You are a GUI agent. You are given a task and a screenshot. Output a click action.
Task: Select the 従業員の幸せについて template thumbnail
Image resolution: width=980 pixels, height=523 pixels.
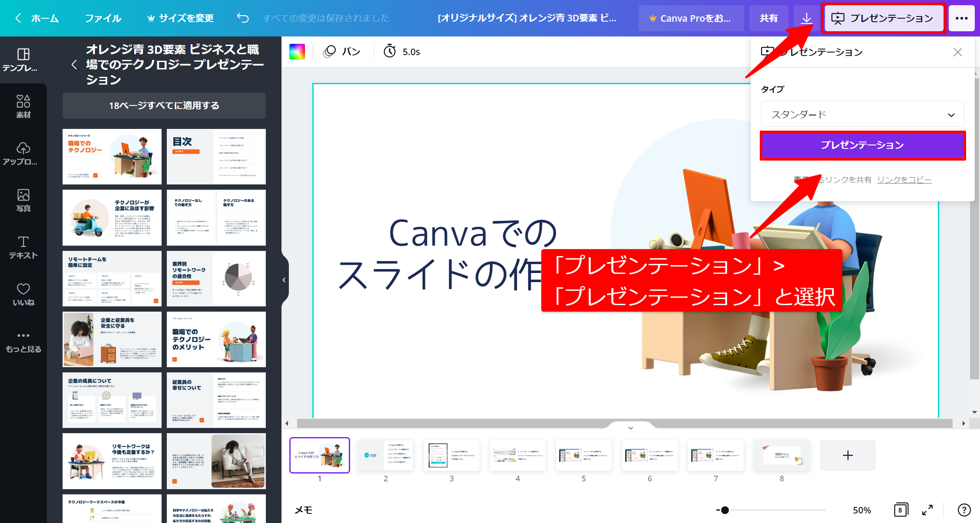[x=216, y=400]
